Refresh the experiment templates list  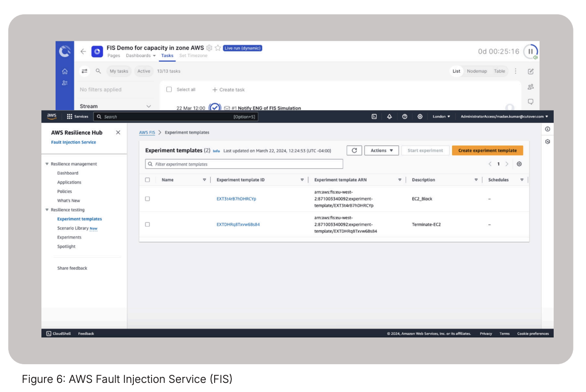tap(354, 151)
